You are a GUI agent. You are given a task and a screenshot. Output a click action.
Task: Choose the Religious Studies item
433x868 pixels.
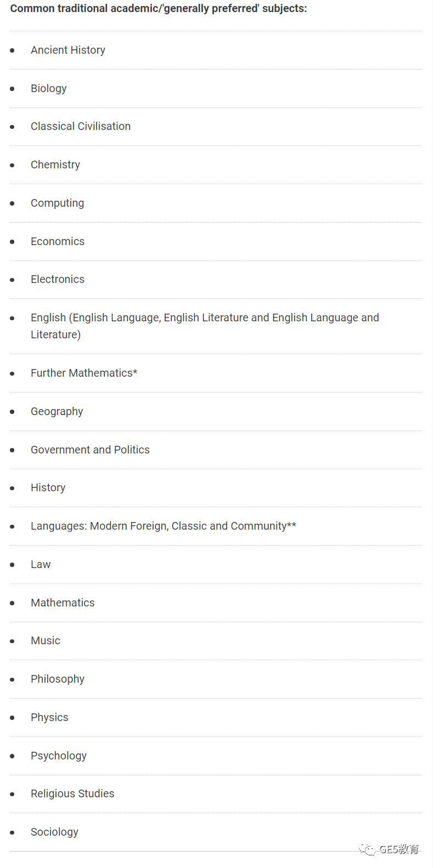[x=72, y=793]
